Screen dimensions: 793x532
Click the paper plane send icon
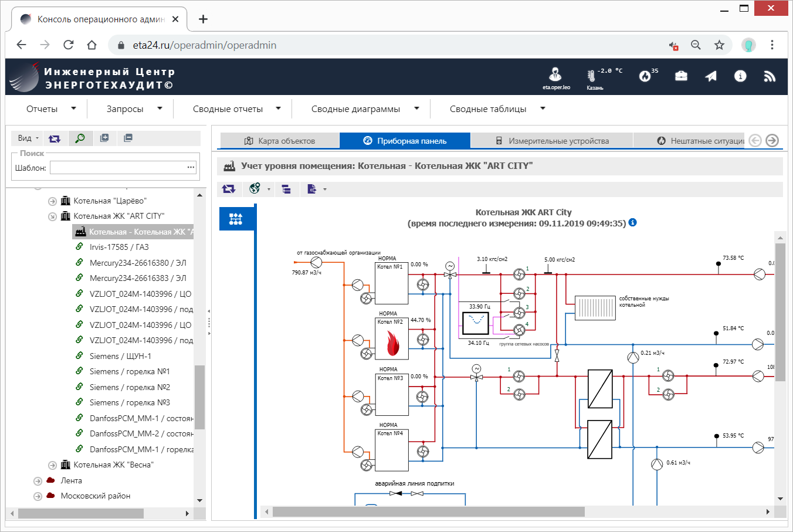tap(711, 76)
